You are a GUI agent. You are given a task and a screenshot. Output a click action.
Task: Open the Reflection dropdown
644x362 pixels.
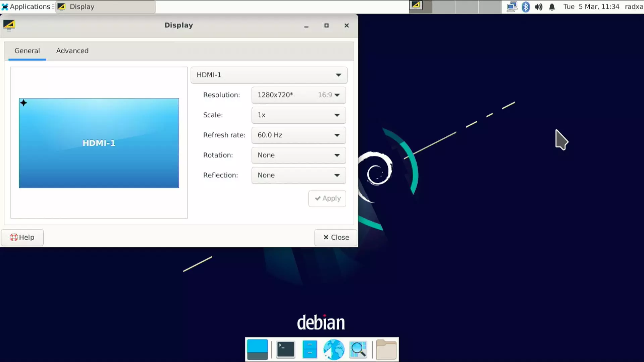(x=299, y=175)
